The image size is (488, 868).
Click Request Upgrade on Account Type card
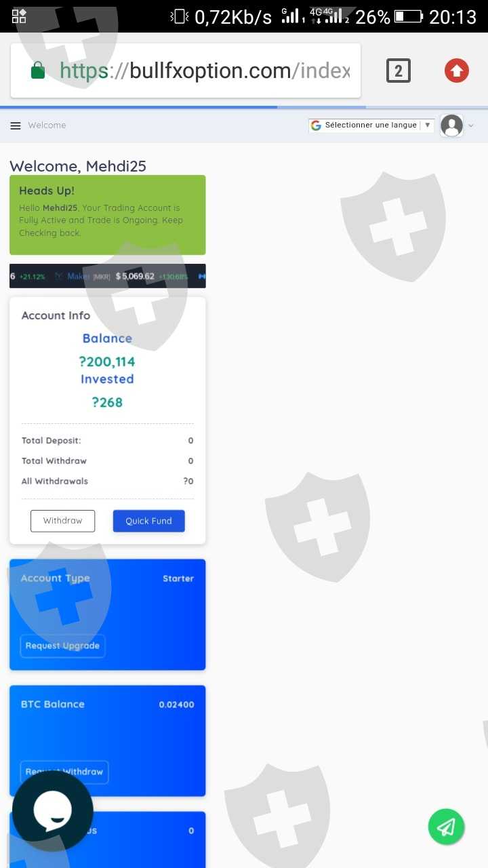[62, 646]
